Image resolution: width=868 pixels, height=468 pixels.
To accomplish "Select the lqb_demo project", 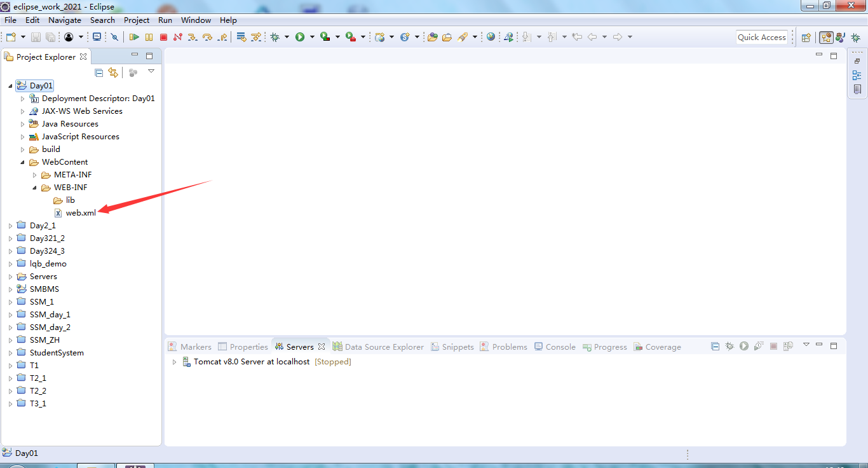I will pyautogui.click(x=48, y=264).
